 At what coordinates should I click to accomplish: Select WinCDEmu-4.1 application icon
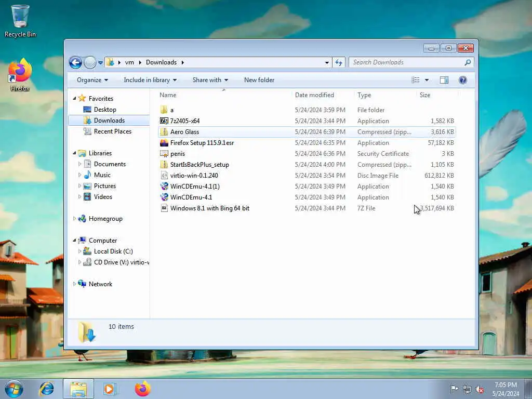point(164,197)
